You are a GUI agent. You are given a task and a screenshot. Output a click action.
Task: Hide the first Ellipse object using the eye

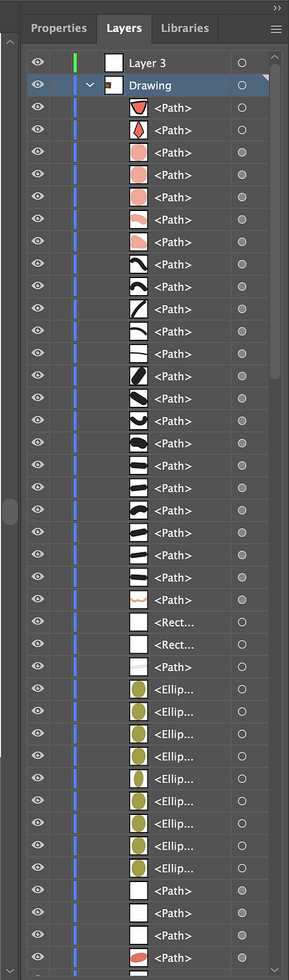[38, 689]
